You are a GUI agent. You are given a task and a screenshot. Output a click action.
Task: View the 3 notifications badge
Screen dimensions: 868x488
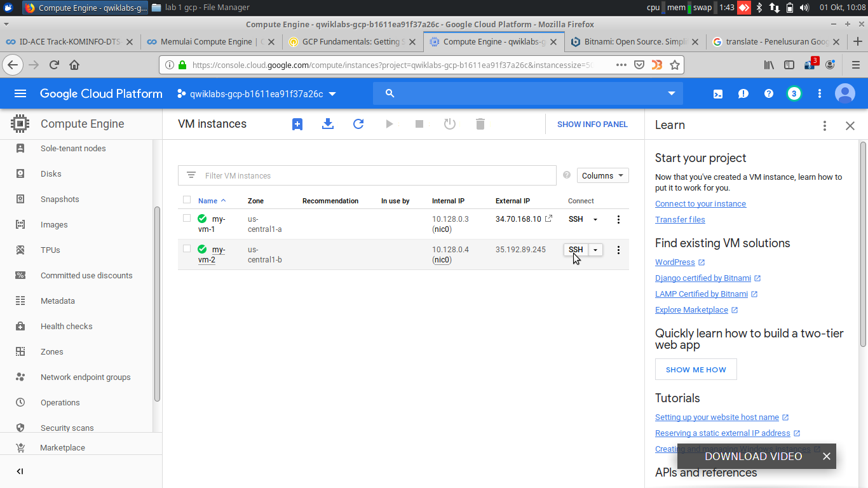point(794,94)
